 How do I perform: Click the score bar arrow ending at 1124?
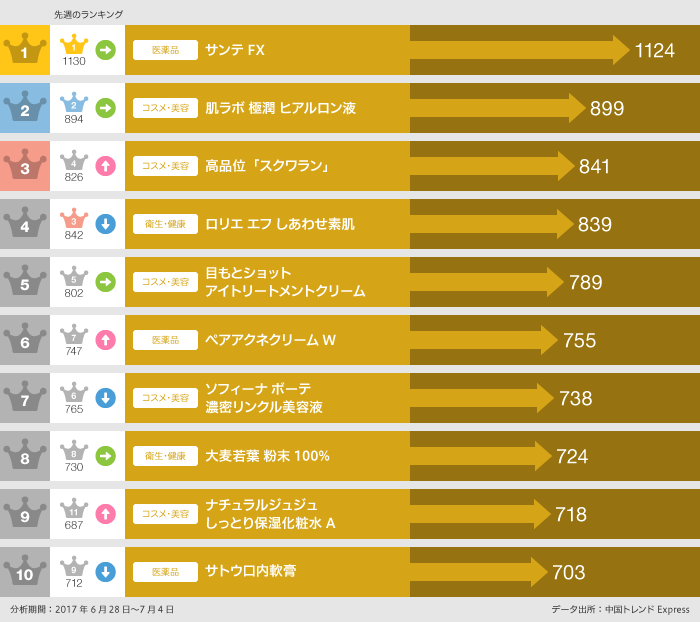coord(520,50)
